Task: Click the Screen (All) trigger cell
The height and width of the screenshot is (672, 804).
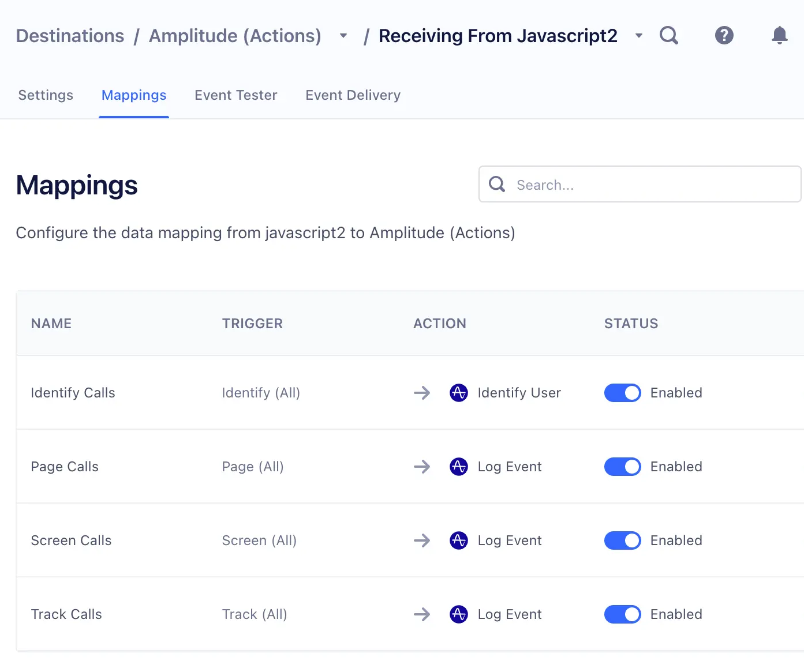Action: (259, 540)
